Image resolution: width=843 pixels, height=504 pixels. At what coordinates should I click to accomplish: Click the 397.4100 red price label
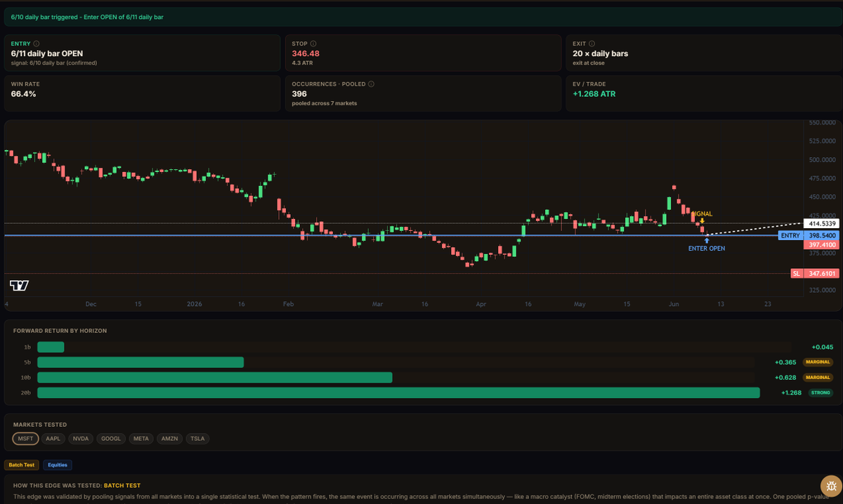point(821,244)
